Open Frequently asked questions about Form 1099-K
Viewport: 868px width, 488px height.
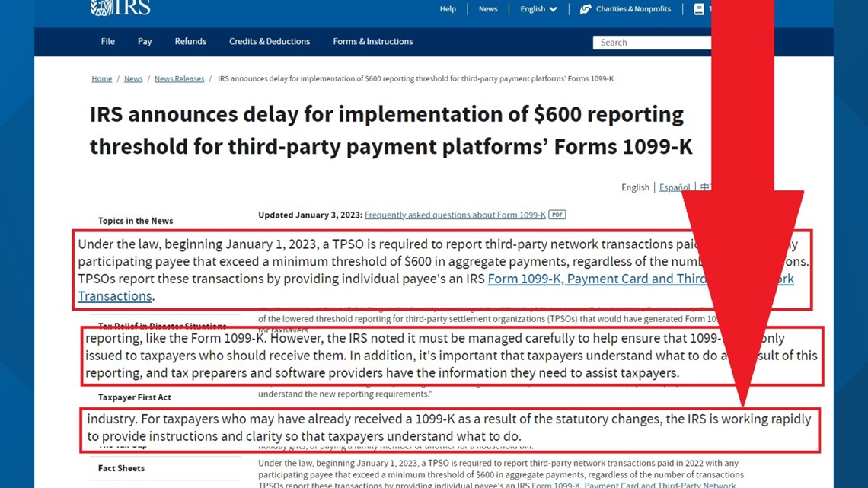(455, 215)
